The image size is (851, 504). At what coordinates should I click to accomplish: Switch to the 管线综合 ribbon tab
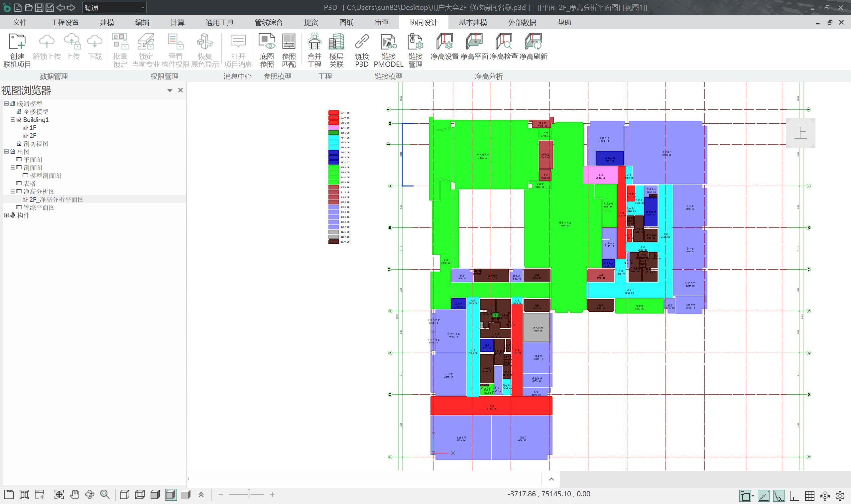269,22
